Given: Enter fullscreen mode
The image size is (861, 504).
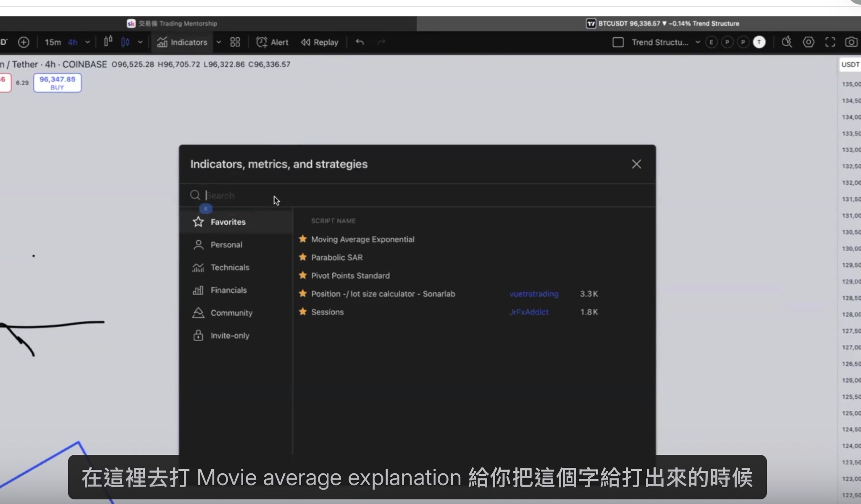Looking at the screenshot, I should 830,42.
